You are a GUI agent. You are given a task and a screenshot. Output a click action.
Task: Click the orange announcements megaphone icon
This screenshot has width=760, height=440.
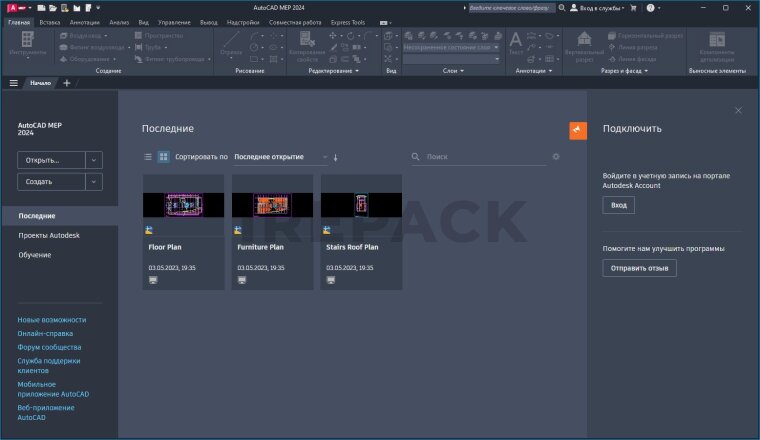click(578, 130)
